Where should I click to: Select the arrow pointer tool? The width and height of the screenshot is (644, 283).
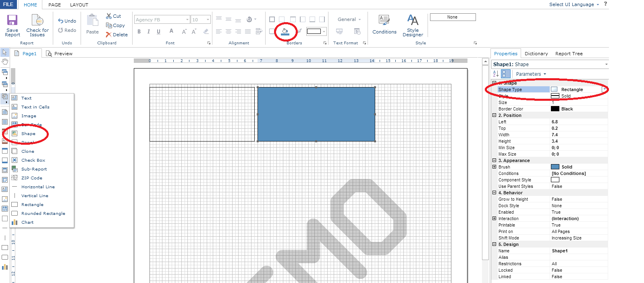click(x=4, y=52)
